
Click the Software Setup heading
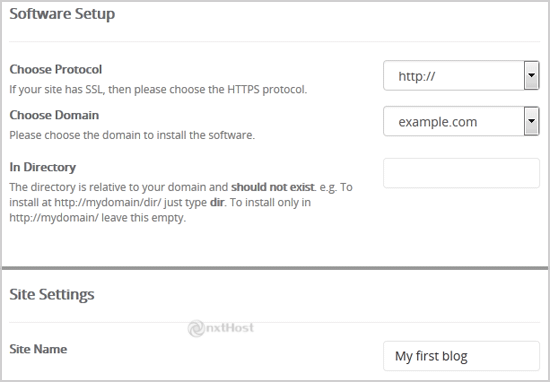pos(62,14)
